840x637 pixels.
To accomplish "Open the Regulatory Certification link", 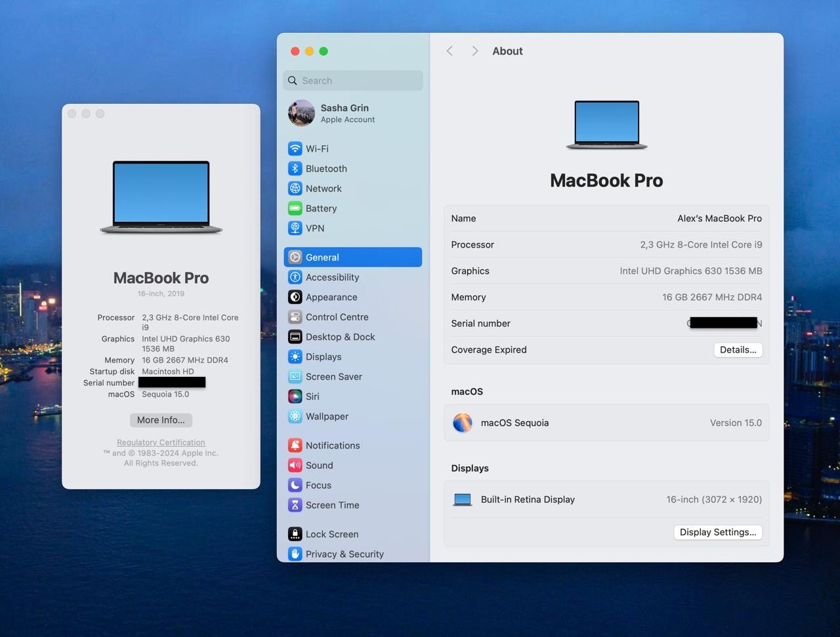I will (x=161, y=443).
